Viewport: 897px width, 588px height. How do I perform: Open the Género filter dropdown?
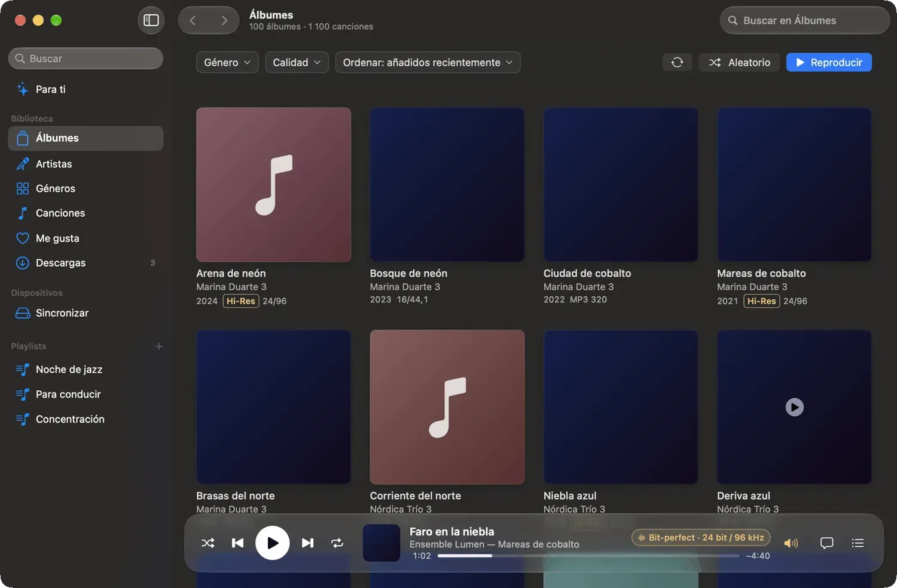click(227, 62)
